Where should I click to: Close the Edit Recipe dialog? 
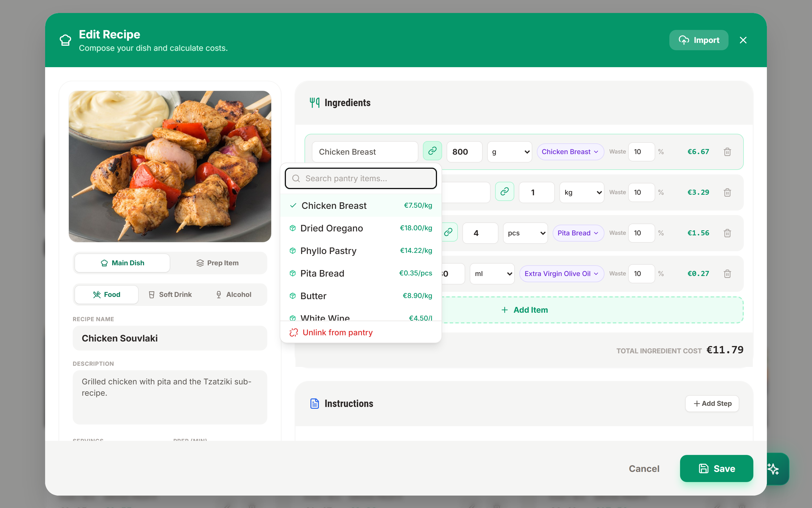coord(743,40)
